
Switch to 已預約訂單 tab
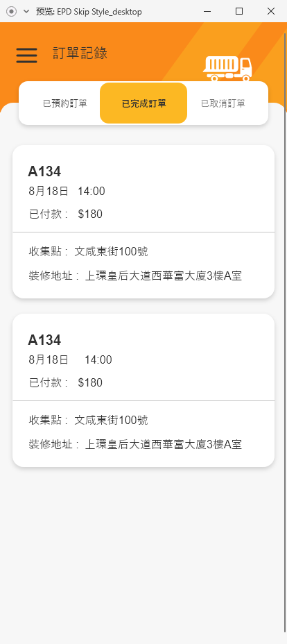pos(65,103)
